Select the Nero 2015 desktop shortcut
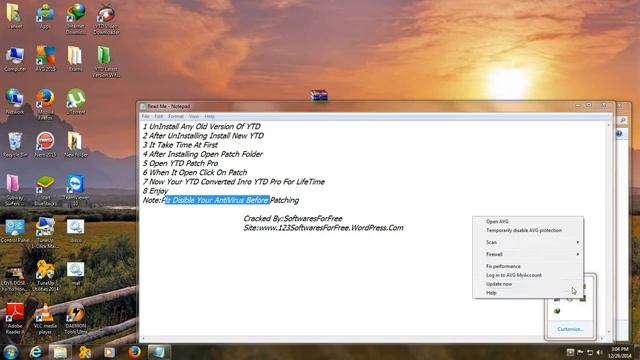The image size is (640, 360). click(x=45, y=144)
